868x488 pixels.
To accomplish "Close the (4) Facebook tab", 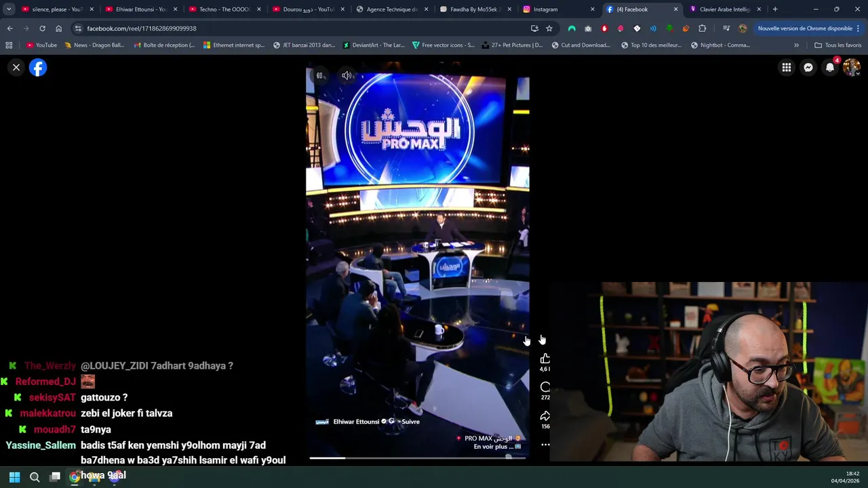I will click(675, 9).
